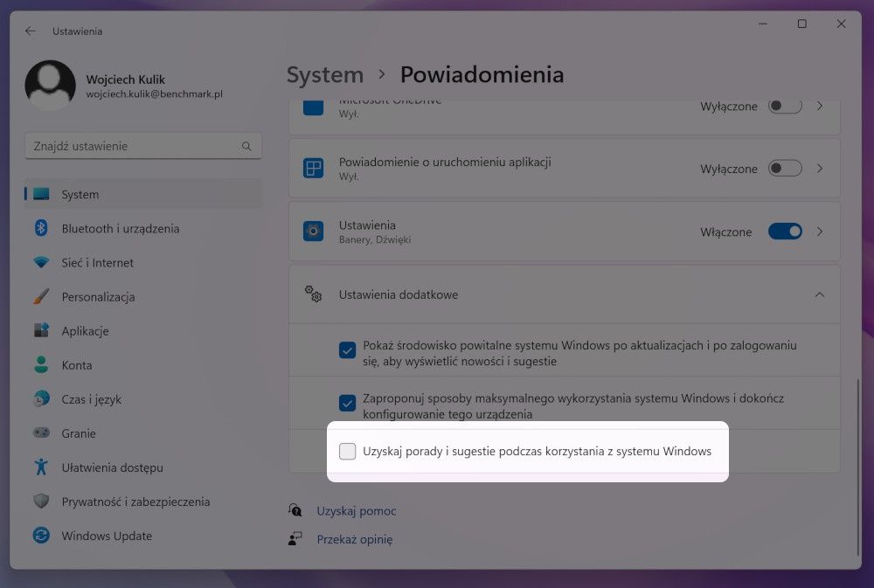The height and width of the screenshot is (588, 874).
Task: Open Granie section
Action: coord(143,432)
